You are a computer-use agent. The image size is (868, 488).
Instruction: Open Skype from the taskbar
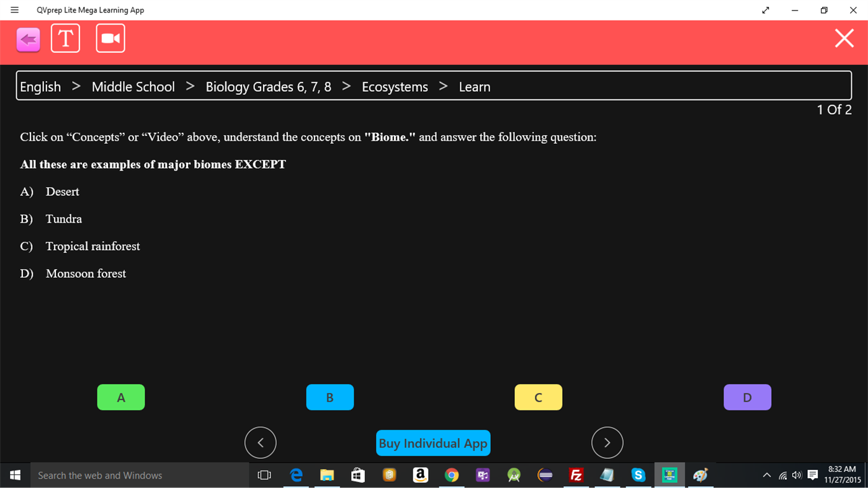coord(638,475)
